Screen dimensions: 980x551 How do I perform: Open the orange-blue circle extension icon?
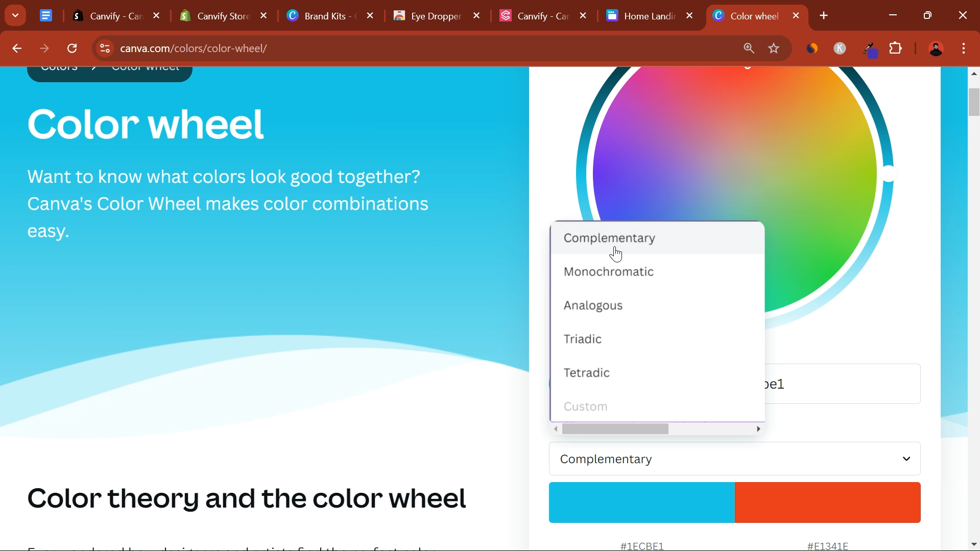[x=812, y=49]
